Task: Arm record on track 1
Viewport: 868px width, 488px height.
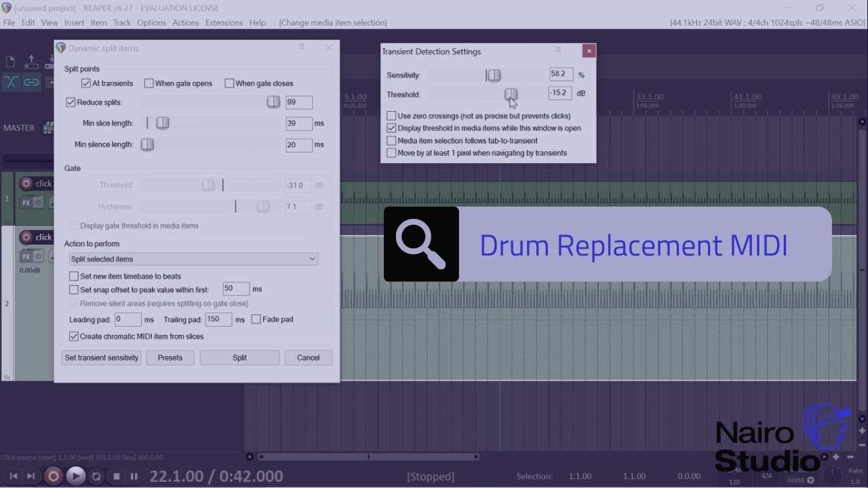Action: 26,183
